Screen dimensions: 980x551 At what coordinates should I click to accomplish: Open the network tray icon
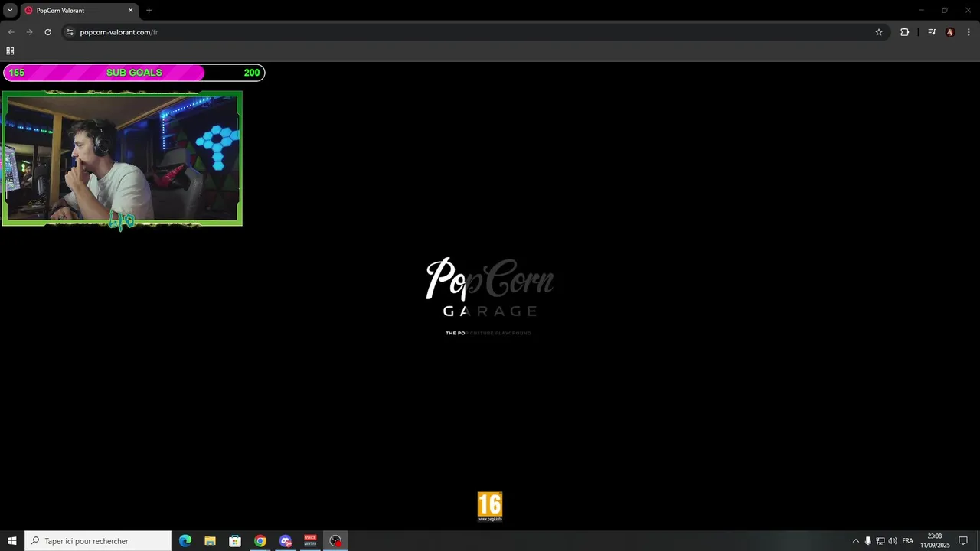(880, 541)
